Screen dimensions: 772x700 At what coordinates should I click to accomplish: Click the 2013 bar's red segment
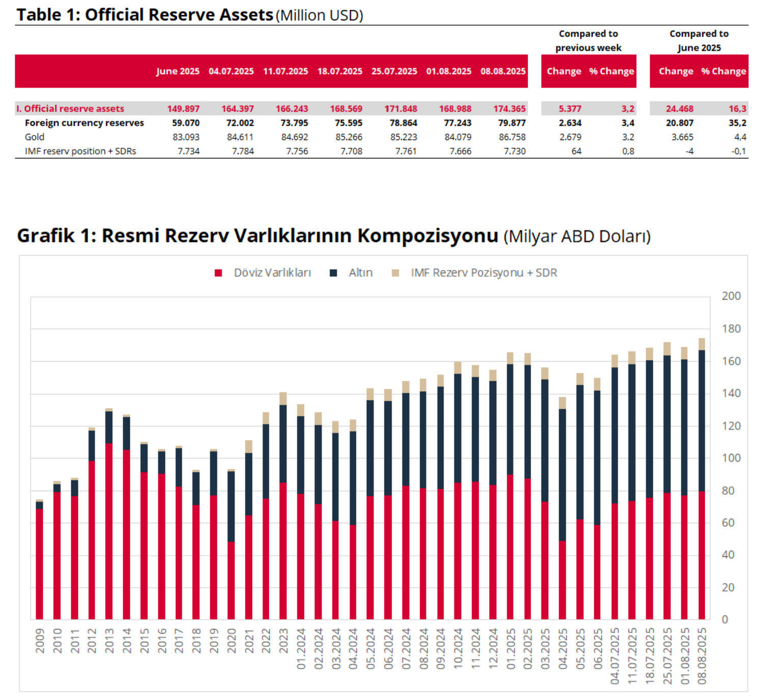(x=109, y=530)
